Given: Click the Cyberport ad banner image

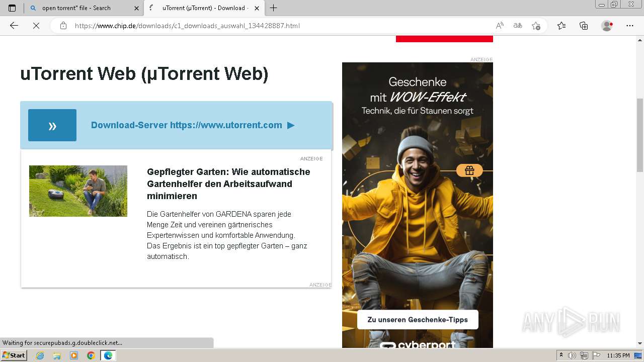Looking at the screenshot, I should [418, 205].
